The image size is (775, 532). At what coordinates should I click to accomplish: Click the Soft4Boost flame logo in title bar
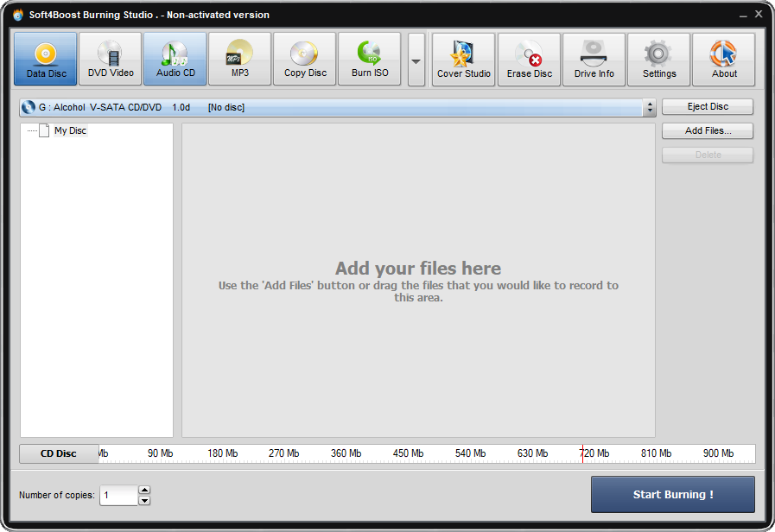18,15
